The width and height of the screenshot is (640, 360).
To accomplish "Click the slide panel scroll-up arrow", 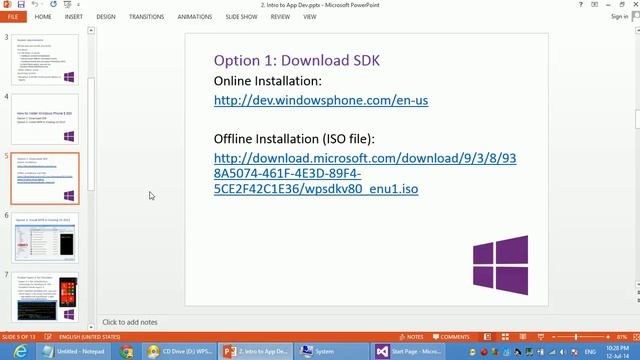I will point(91,31).
